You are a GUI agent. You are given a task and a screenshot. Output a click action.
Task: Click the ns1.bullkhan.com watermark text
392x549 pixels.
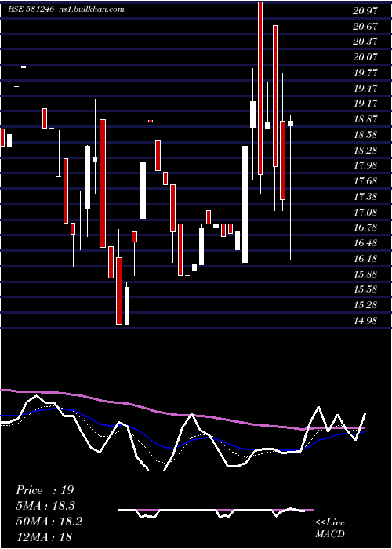92,9
